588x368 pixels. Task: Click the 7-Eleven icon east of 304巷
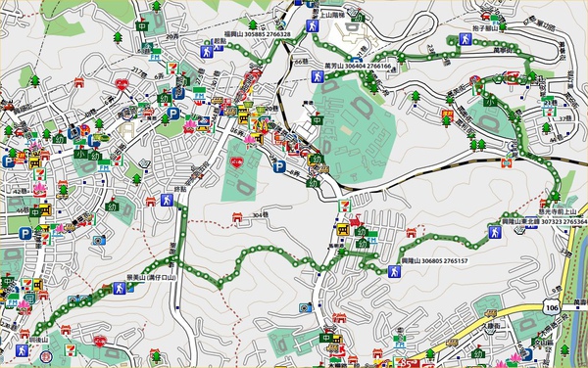coord(344,206)
